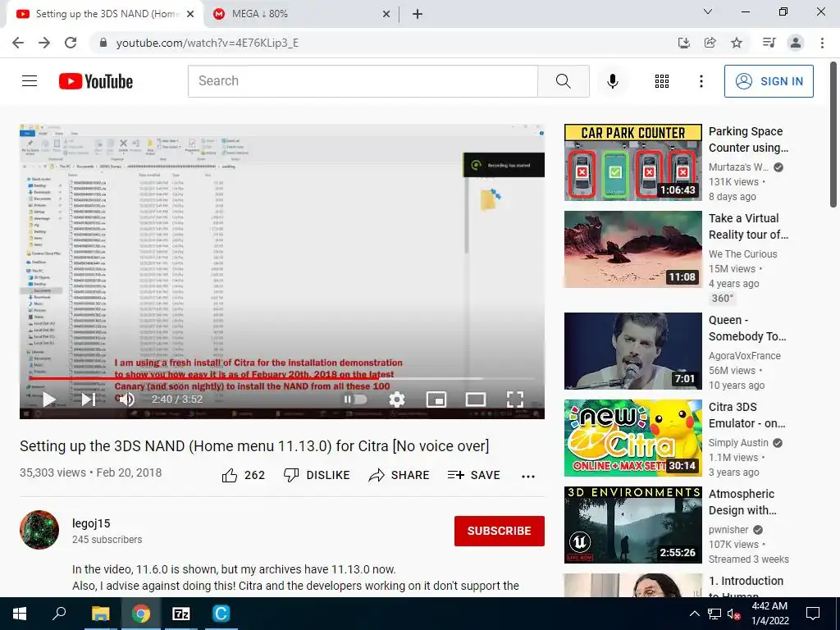Reload the page

click(71, 43)
